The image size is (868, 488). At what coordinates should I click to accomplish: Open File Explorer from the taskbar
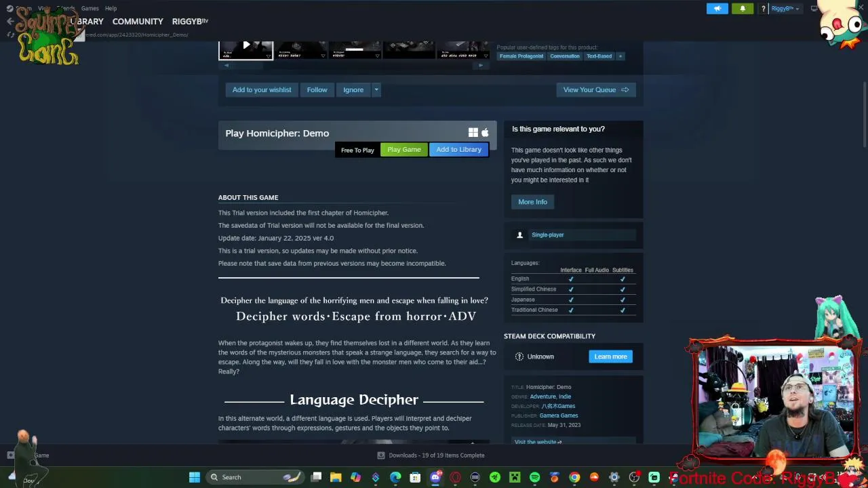click(336, 477)
